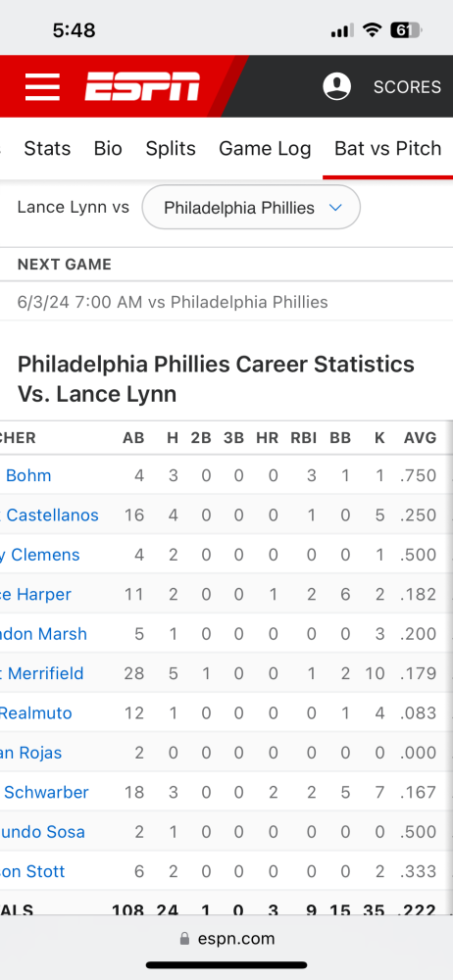Tap the Wi-Fi status icon
The height and width of the screenshot is (980, 453).
pos(373,30)
